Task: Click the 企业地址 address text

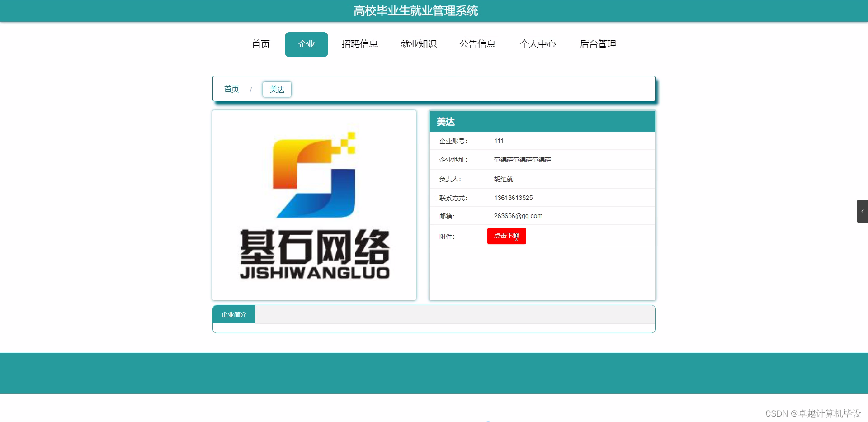Action: pos(522,160)
